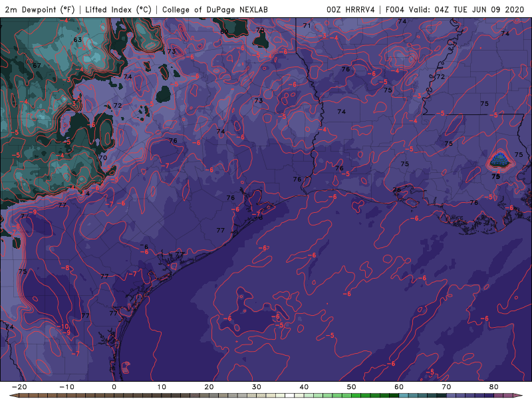Click the "30" color bar label
This screenshot has height=399, width=532.
click(257, 387)
